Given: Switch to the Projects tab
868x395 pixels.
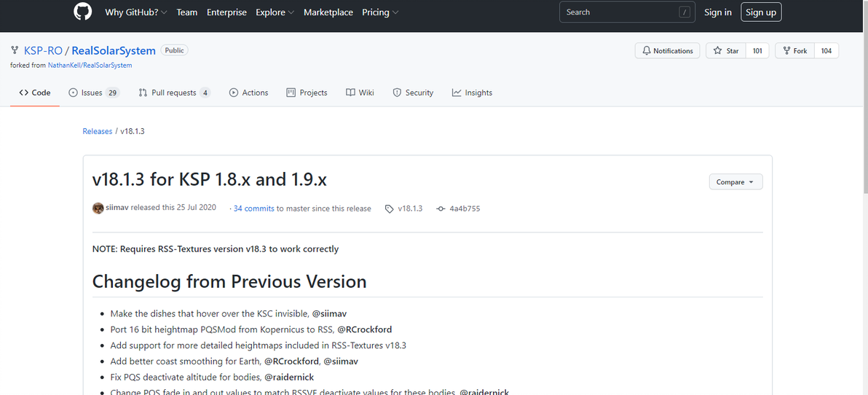Looking at the screenshot, I should point(307,93).
